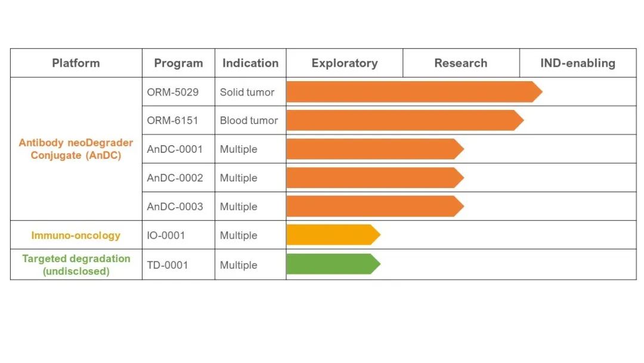
Task: Click the Solid tumor indication cell
Action: (x=250, y=92)
